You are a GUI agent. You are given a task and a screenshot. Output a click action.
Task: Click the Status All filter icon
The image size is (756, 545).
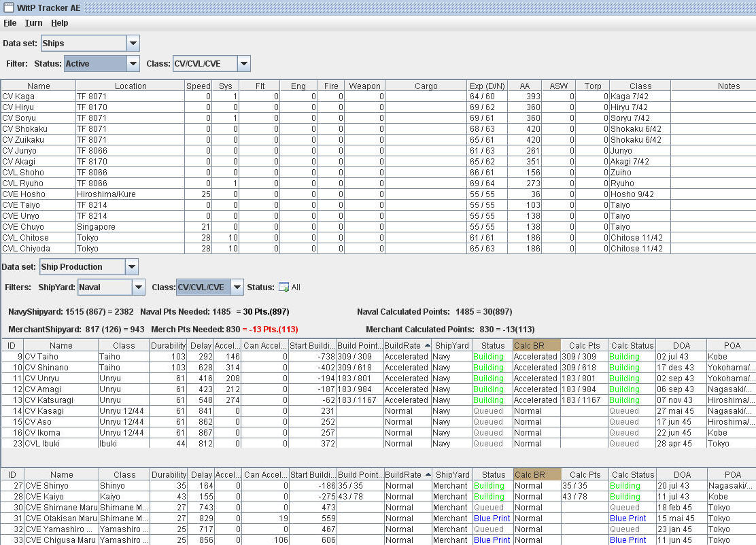[x=283, y=287]
